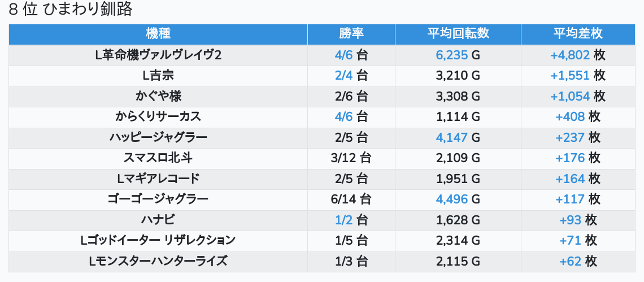Click the L革命機ヴァルヴレイヴ2 machine name
This screenshot has height=282, width=644.
pos(158,55)
